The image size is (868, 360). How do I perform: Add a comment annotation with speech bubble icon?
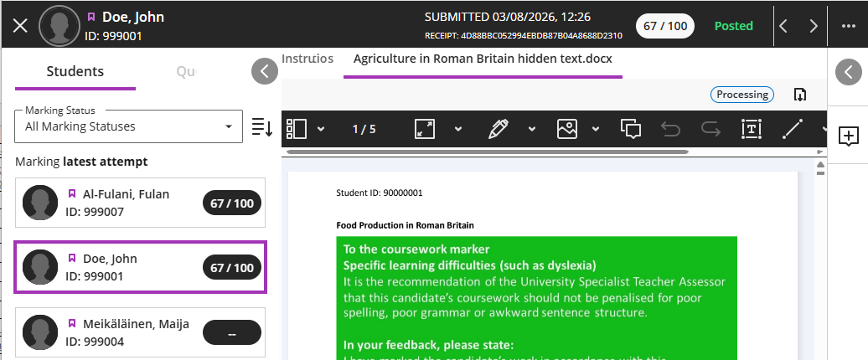tap(631, 129)
